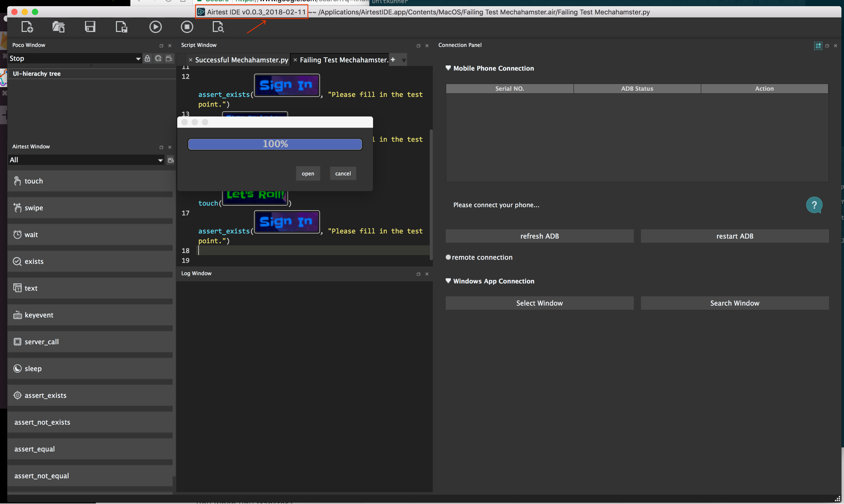Click assert_not_equal entry
This screenshot has height=504, width=844.
pos(90,476)
